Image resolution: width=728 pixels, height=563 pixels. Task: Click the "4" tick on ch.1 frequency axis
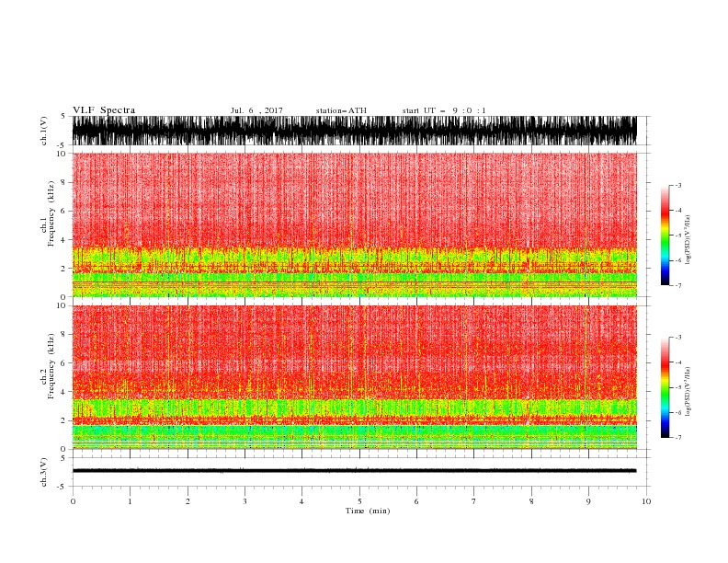point(63,240)
